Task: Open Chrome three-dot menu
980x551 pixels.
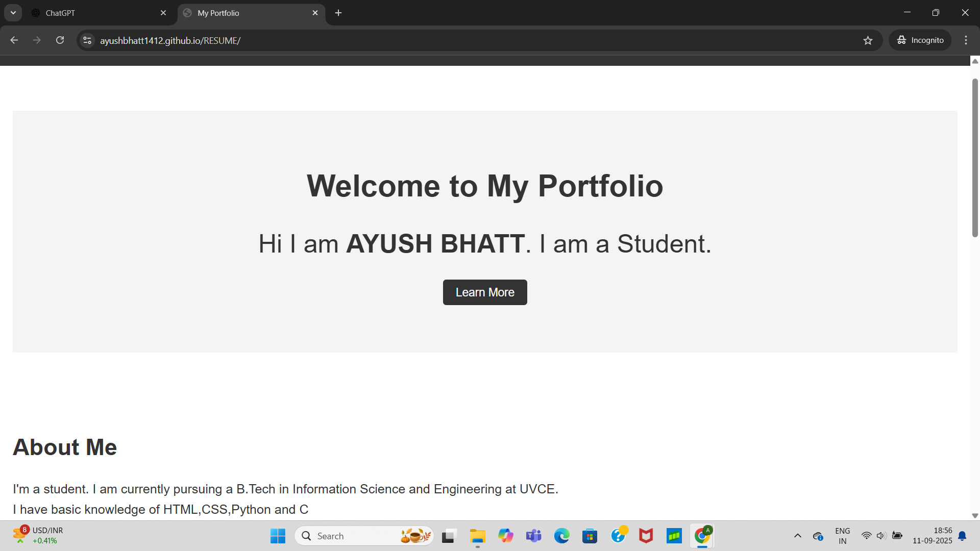Action: pyautogui.click(x=966, y=40)
